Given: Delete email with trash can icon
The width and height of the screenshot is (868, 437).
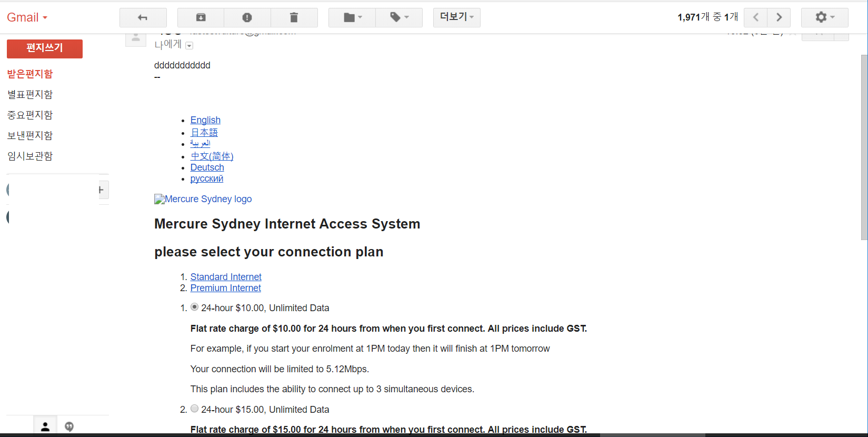Looking at the screenshot, I should (294, 17).
